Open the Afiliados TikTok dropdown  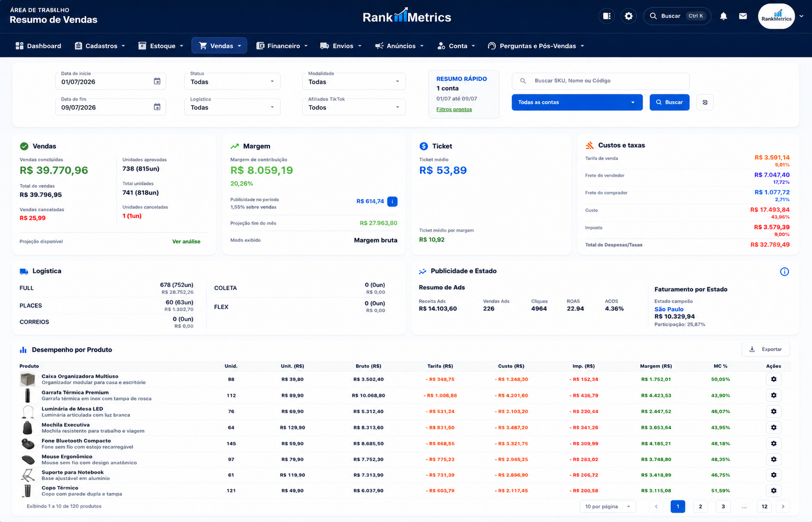[x=354, y=107]
